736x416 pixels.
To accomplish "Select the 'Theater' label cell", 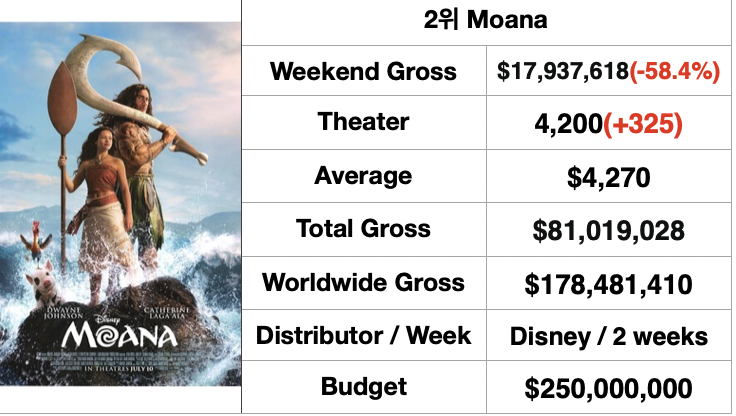I will (364, 123).
